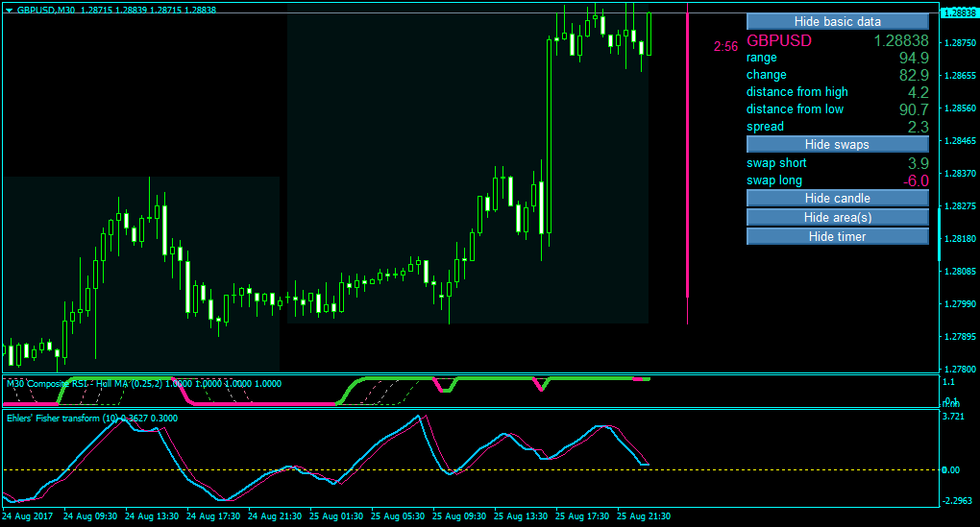Click the GBPUSD symbol name in data panel
Viewport: 980px width, 527px height.
tap(779, 40)
